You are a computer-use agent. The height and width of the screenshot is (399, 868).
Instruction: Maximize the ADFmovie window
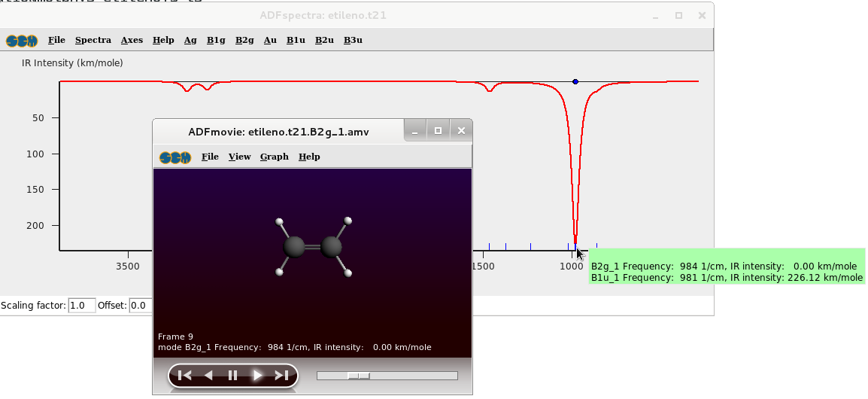tap(438, 131)
